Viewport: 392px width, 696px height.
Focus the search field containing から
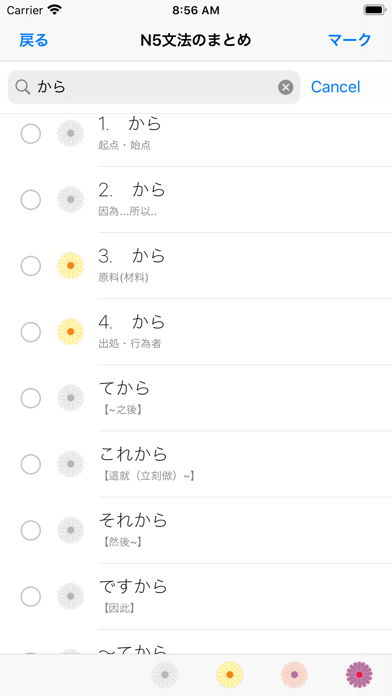tap(154, 87)
